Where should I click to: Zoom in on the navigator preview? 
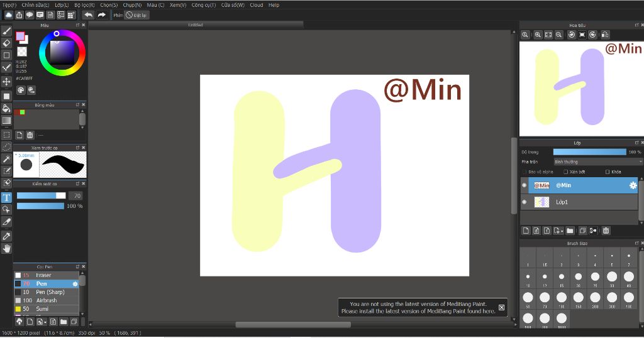pyautogui.click(x=538, y=35)
